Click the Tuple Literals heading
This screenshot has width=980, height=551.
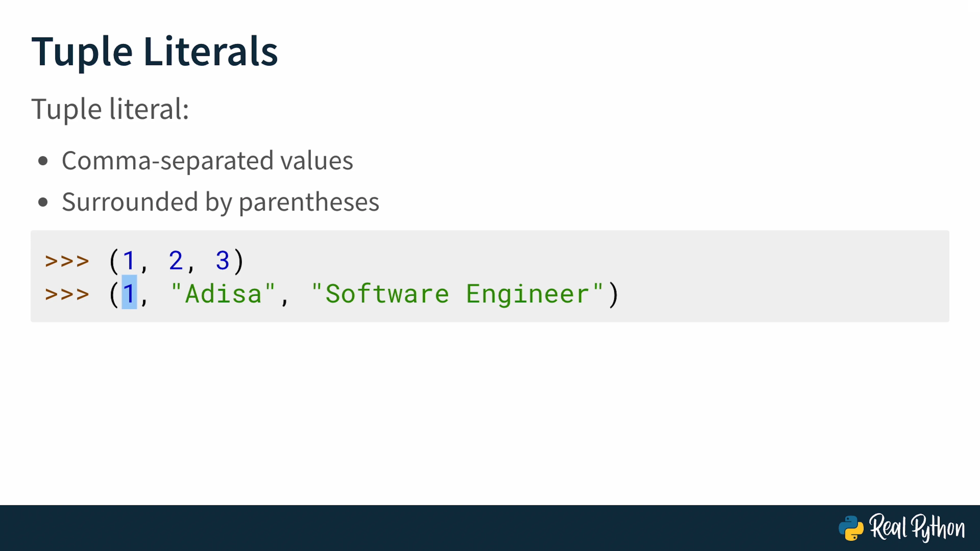[154, 51]
